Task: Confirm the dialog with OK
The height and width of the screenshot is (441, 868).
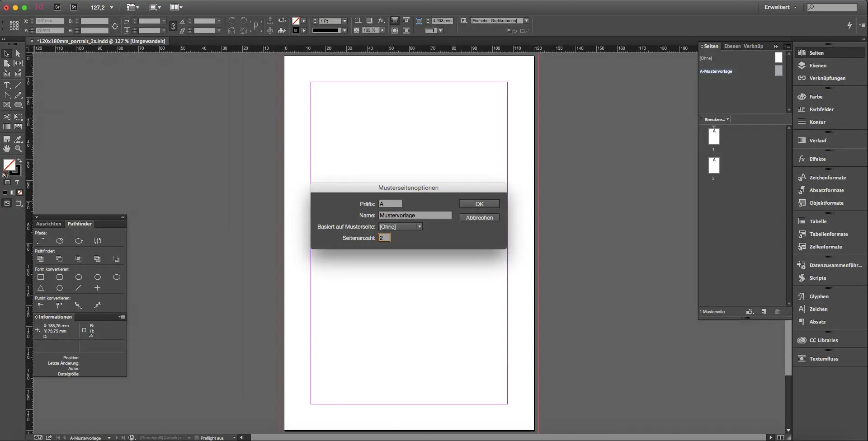Action: tap(479, 204)
